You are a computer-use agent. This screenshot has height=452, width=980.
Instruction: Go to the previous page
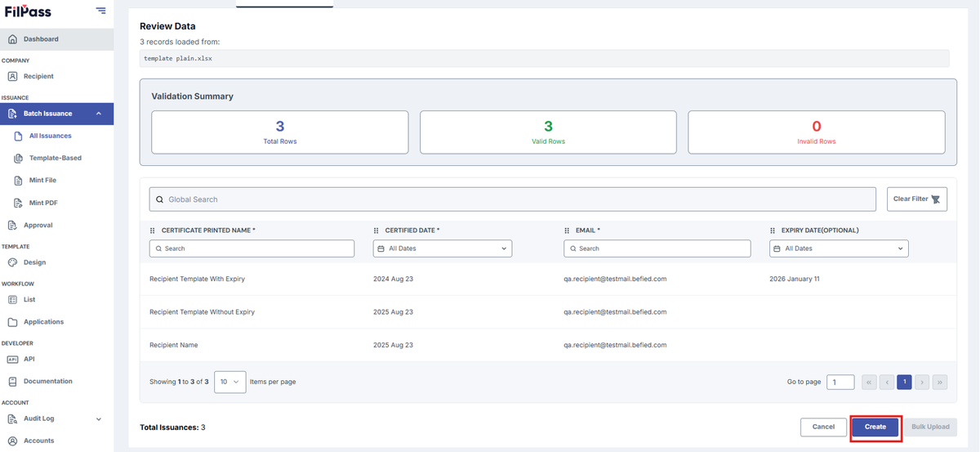tap(887, 382)
